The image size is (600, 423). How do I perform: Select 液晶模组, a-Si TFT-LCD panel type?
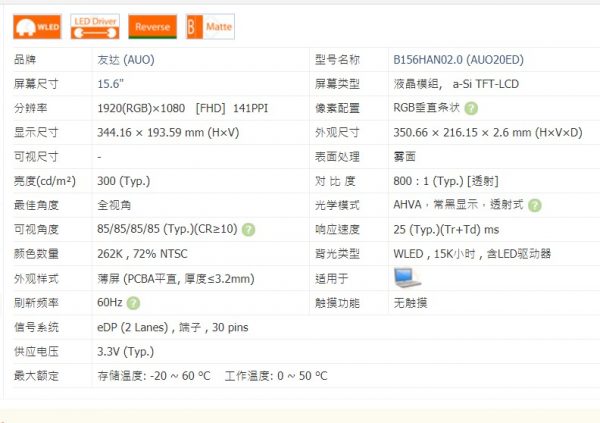(x=456, y=84)
